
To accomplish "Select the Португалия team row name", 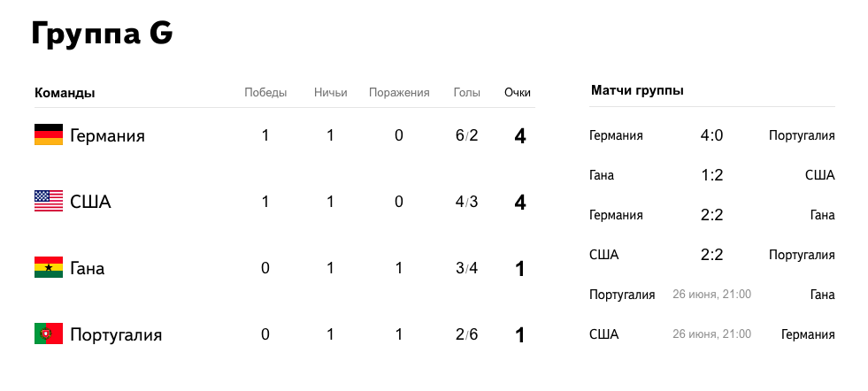I will point(116,334).
